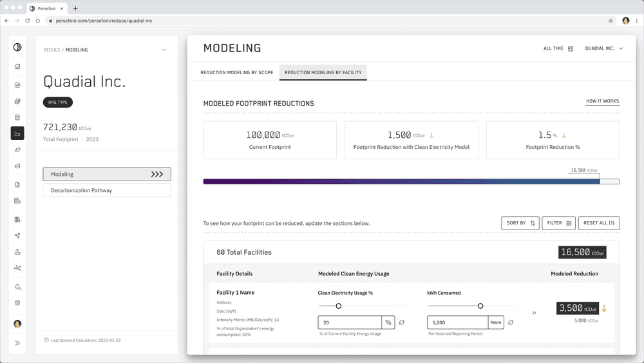This screenshot has width=644, height=363.
Task: Click the Org Type badge
Action: (x=58, y=103)
